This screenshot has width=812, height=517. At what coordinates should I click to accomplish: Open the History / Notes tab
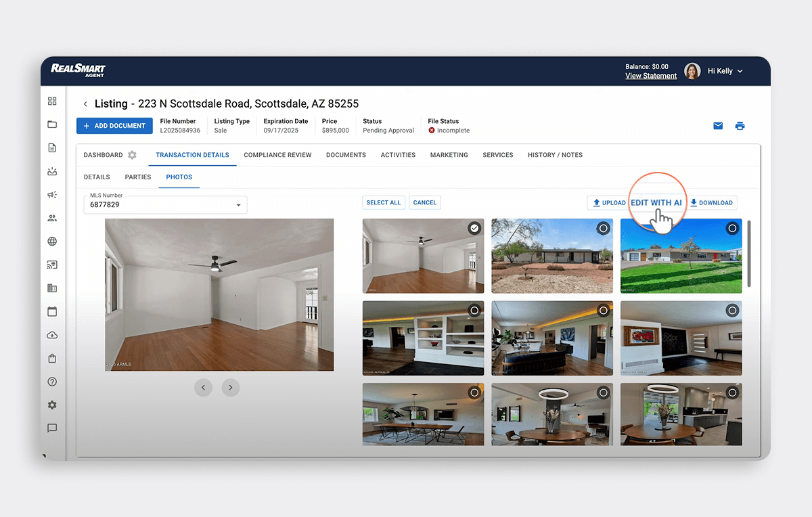[555, 155]
